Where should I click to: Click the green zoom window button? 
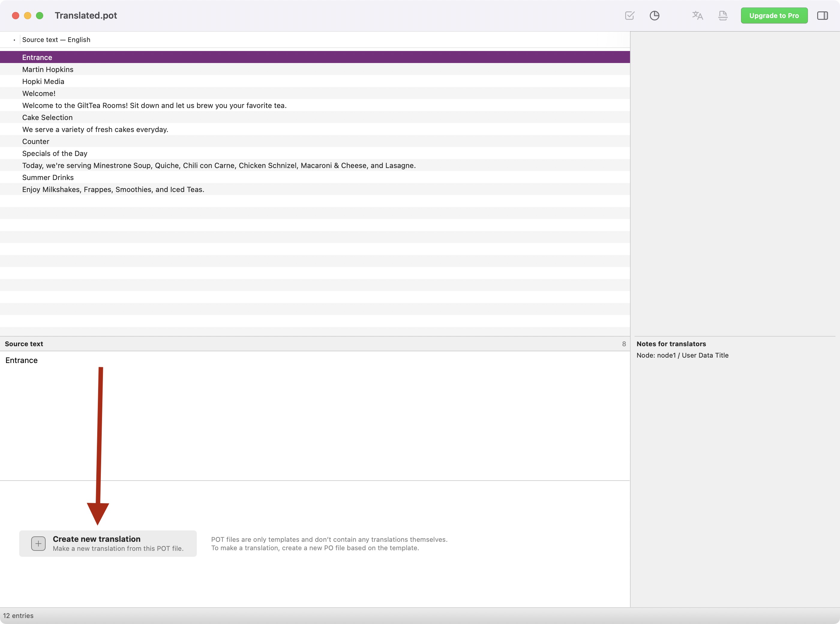(40, 16)
